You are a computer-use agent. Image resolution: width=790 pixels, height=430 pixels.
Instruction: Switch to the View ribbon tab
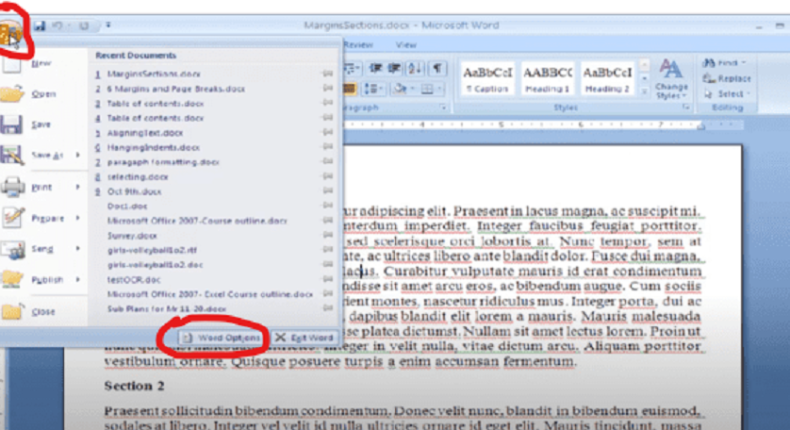[x=406, y=45]
